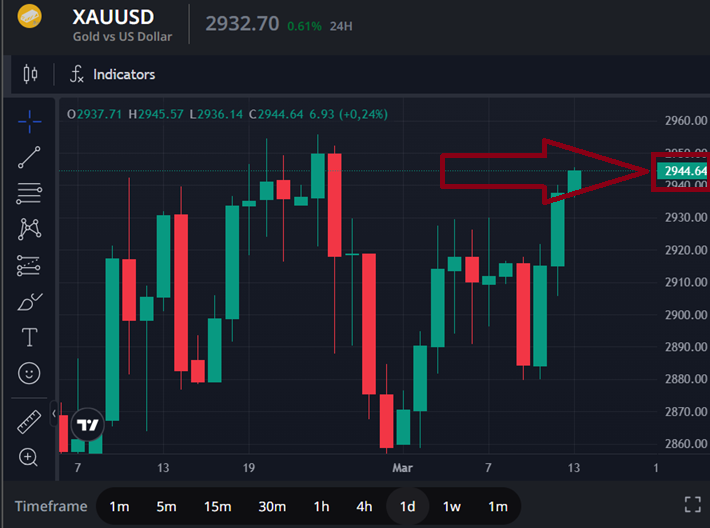Click the 2900.00 price axis label

[686, 315]
